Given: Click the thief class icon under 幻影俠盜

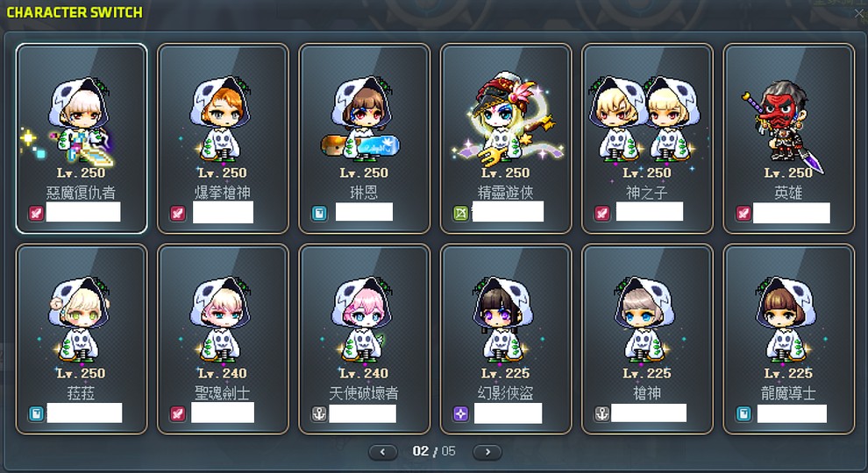Looking at the screenshot, I should point(461,413).
